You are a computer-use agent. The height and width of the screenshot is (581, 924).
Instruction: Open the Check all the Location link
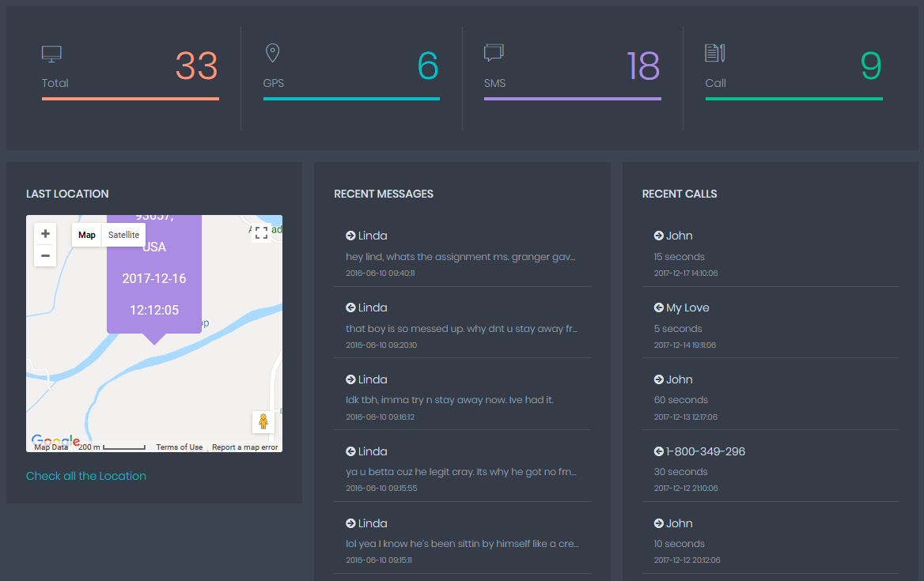pyautogui.click(x=85, y=476)
